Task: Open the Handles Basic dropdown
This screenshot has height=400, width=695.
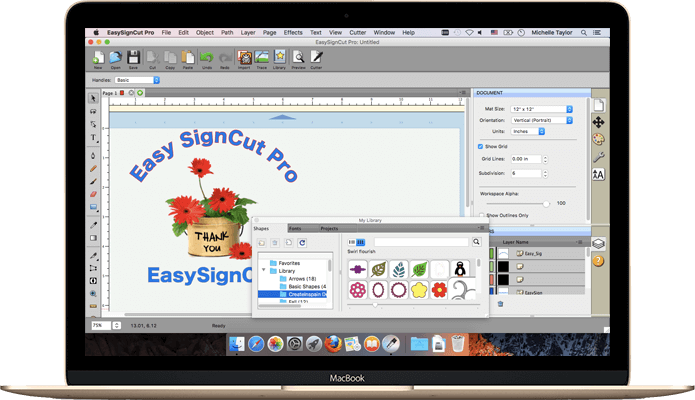Action: tap(137, 80)
